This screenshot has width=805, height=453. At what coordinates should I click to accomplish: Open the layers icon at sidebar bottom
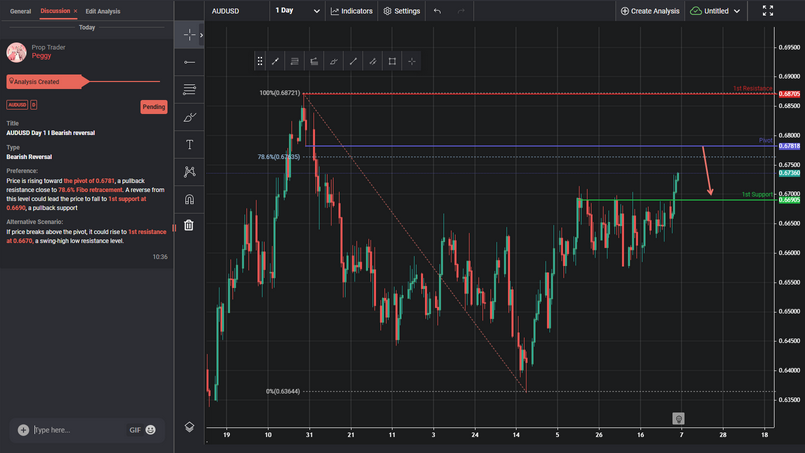click(x=189, y=427)
